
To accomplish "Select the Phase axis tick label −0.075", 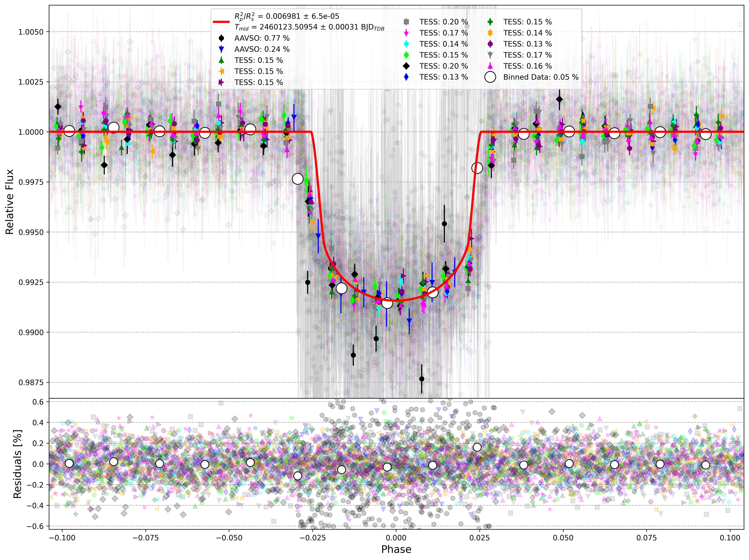I will [146, 538].
